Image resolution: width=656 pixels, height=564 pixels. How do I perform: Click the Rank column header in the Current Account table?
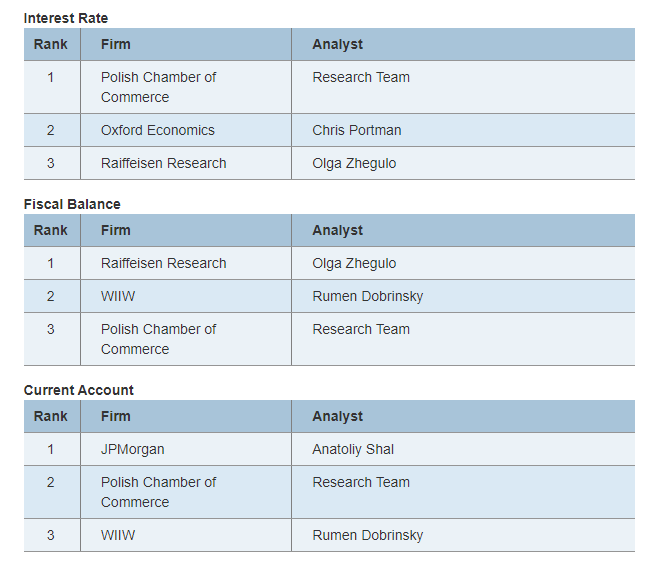pyautogui.click(x=51, y=416)
